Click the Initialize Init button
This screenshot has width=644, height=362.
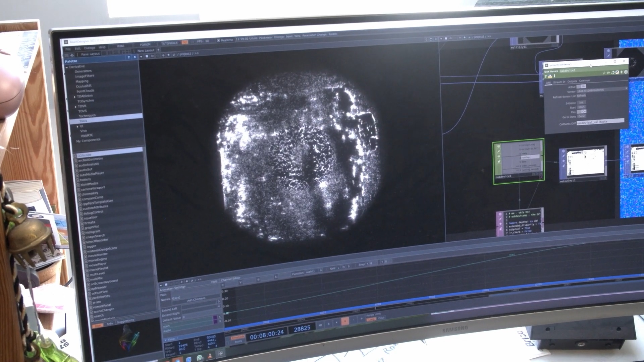[x=581, y=103]
